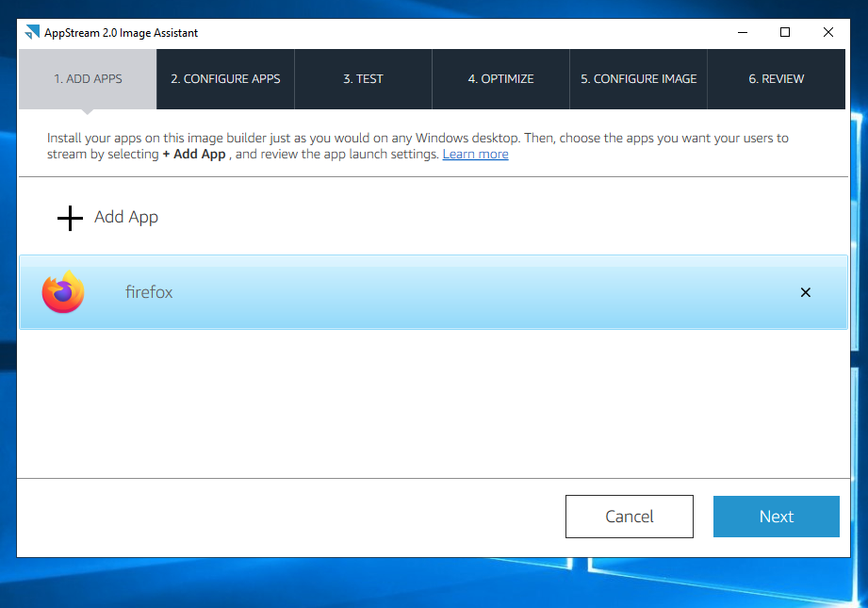Click the AppStream 2.0 Image Assistant title text
Screen dimensions: 868x608
(x=121, y=33)
